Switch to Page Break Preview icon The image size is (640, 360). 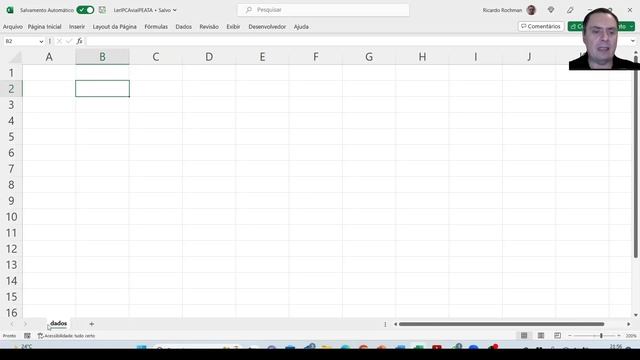click(x=557, y=336)
